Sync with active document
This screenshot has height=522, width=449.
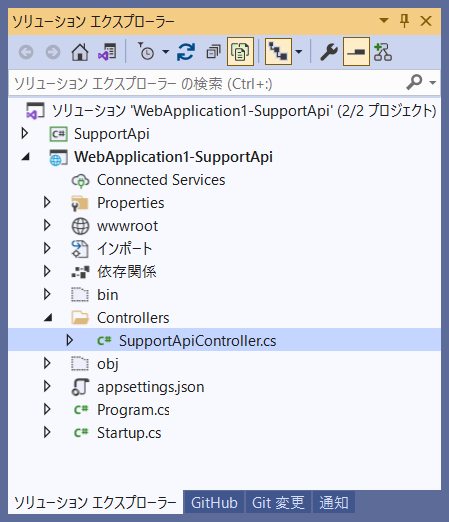tap(186, 52)
